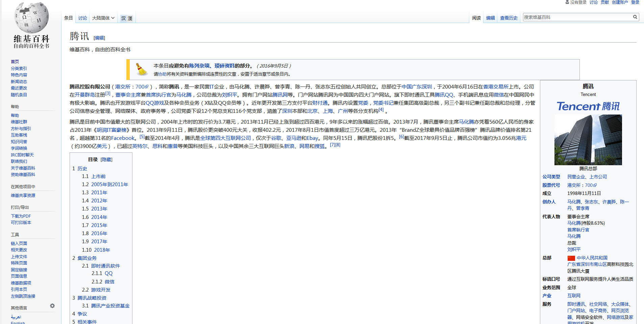
Task: Open 引用本页 tool link
Action: 19,290
